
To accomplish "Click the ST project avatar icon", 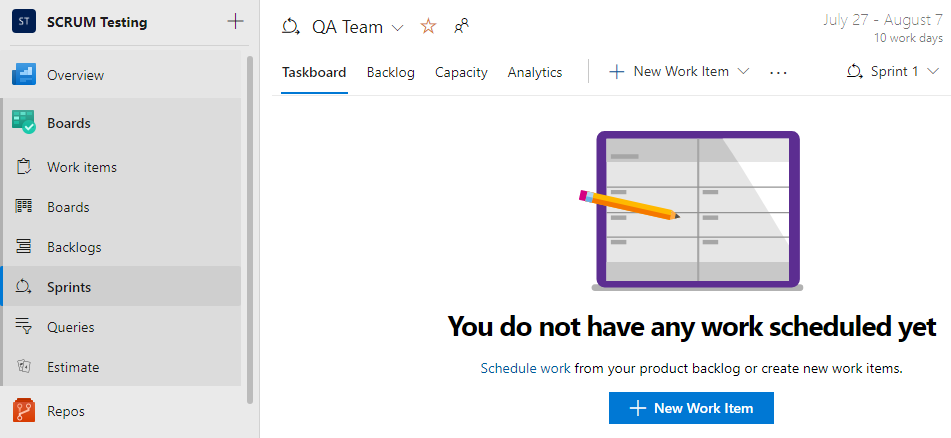I will click(24, 22).
